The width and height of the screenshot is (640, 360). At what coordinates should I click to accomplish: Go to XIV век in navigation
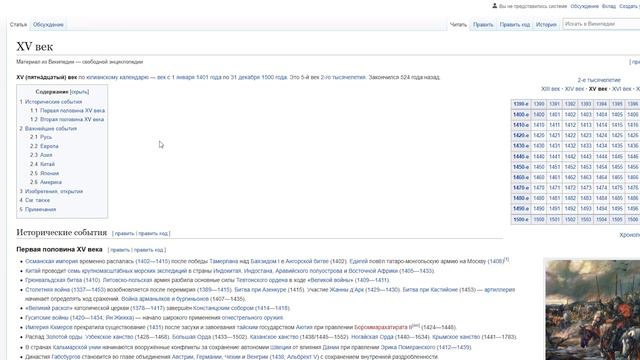[x=574, y=89]
